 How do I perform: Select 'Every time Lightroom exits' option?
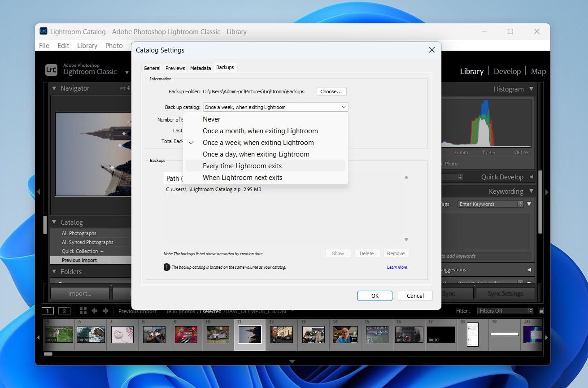266,166
